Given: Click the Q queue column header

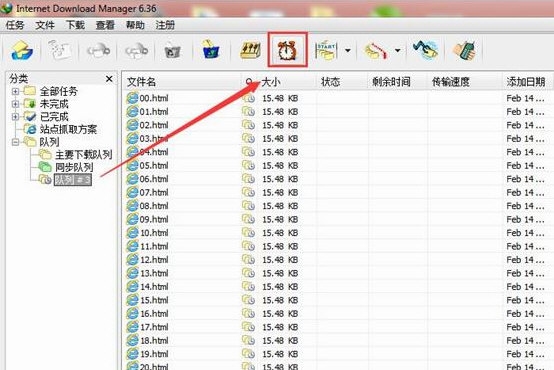Looking at the screenshot, I should click(249, 82).
